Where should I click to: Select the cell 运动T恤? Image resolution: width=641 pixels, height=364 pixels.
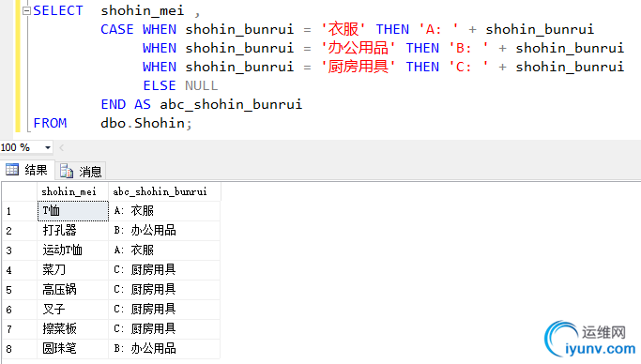[73, 250]
